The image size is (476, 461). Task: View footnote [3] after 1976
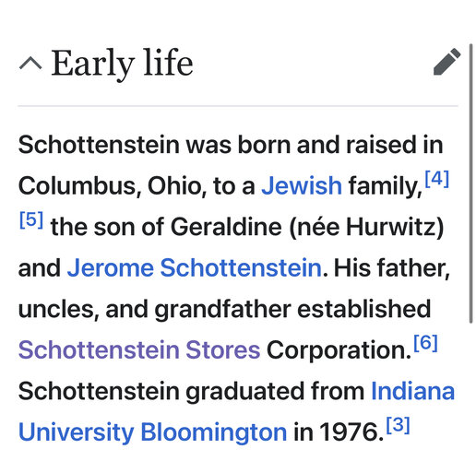[x=398, y=425]
